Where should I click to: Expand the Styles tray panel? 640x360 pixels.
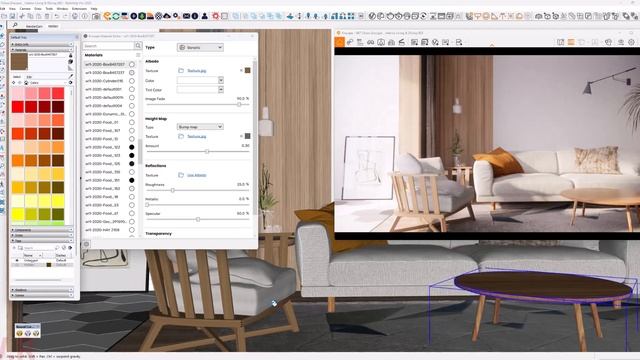tap(42, 235)
